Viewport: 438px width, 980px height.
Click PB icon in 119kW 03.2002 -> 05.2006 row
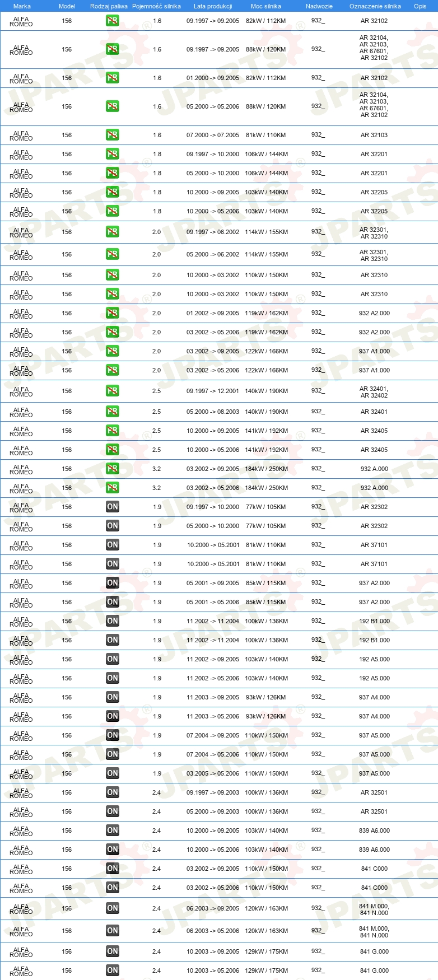(113, 332)
